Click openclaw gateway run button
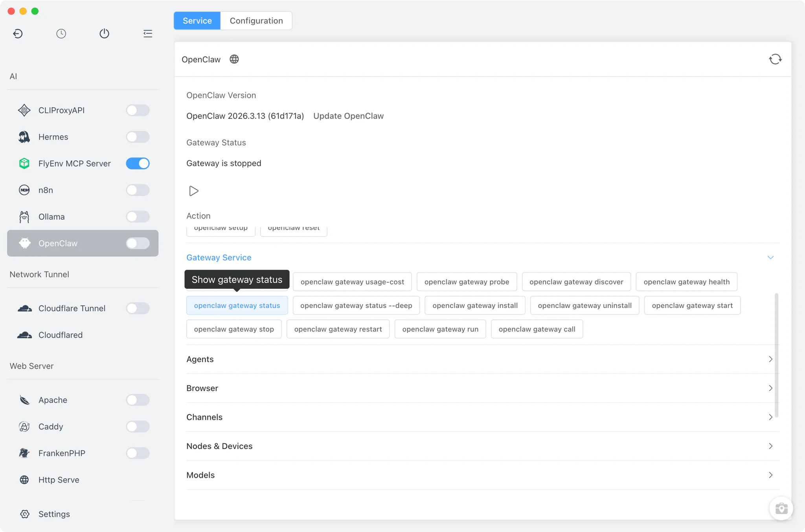This screenshot has width=805, height=532. coord(440,329)
